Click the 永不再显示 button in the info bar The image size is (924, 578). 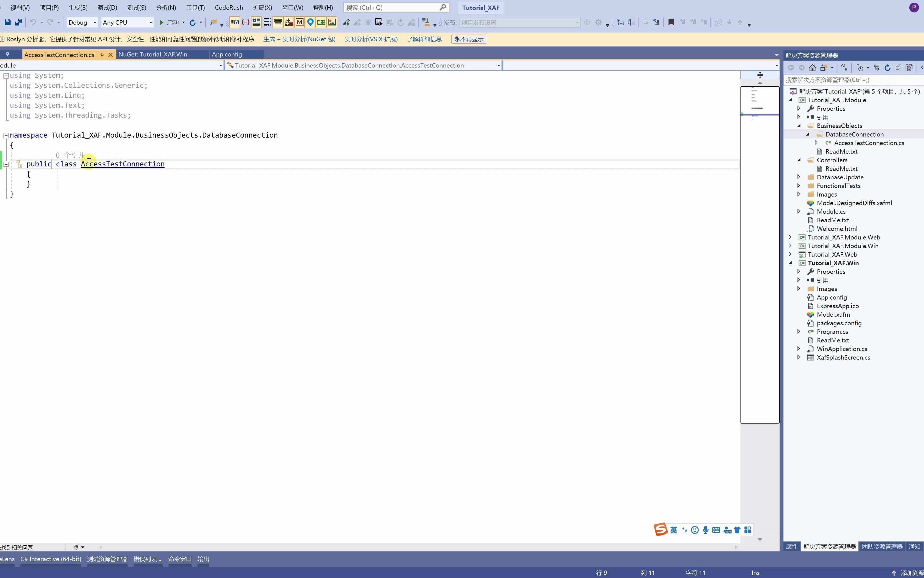click(469, 39)
